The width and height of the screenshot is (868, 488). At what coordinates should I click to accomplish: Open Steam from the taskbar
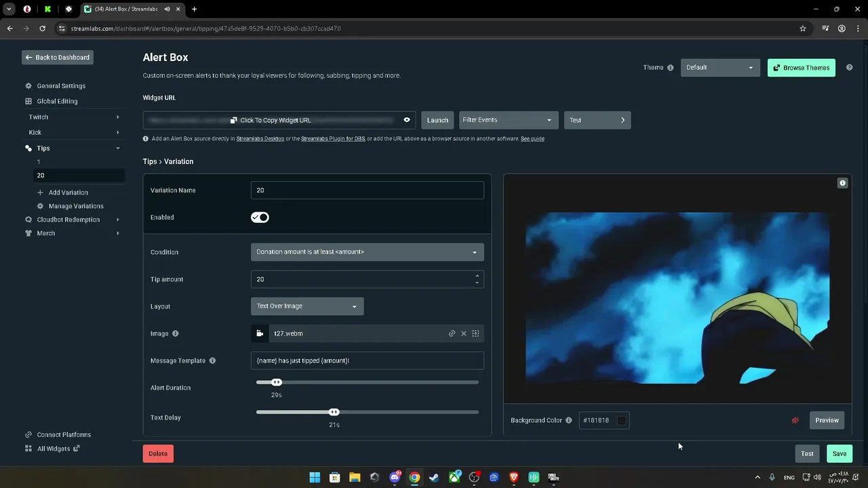click(434, 477)
